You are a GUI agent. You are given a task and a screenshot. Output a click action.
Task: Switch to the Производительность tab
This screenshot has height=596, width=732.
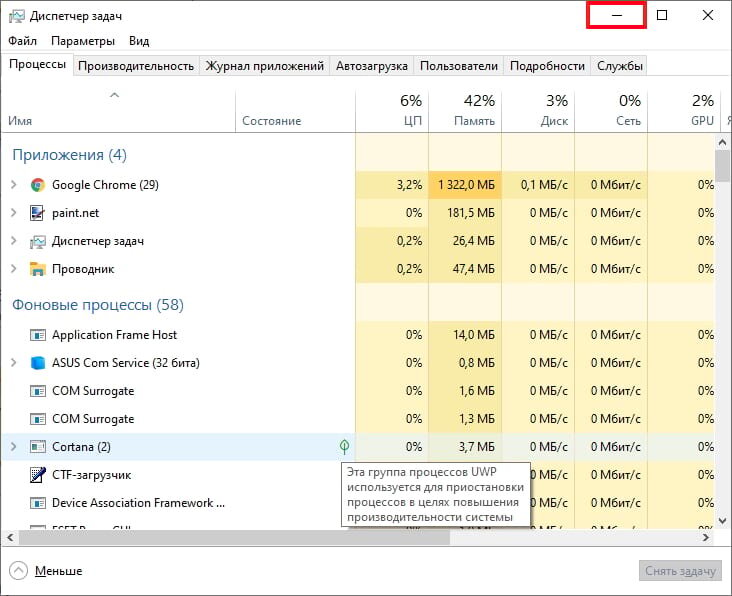point(136,66)
